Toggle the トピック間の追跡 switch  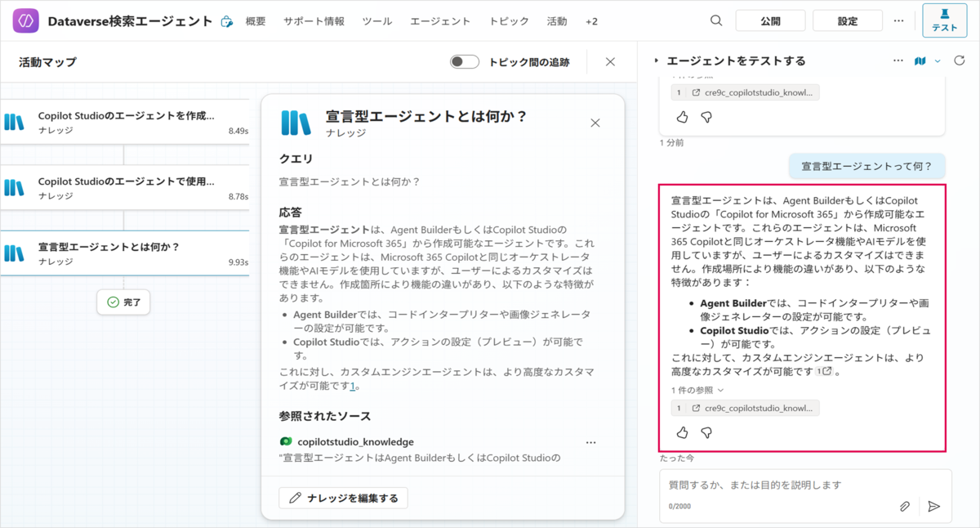(465, 62)
